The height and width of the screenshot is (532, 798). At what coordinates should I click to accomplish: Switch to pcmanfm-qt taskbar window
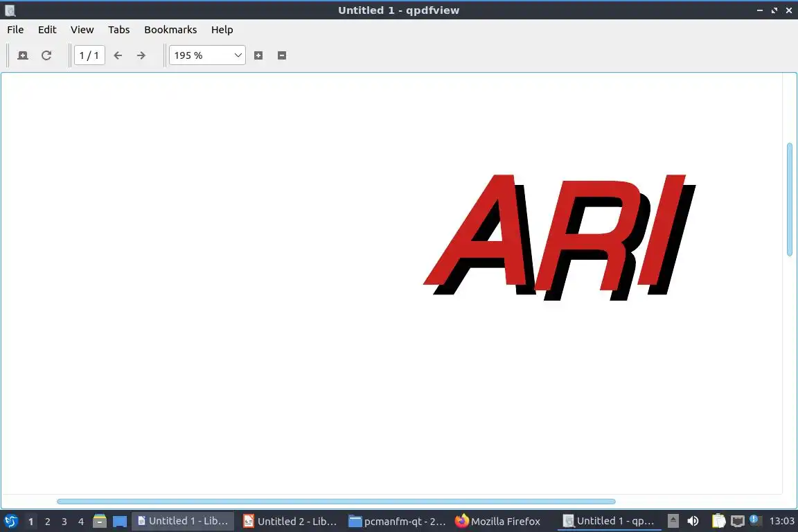pyautogui.click(x=397, y=522)
